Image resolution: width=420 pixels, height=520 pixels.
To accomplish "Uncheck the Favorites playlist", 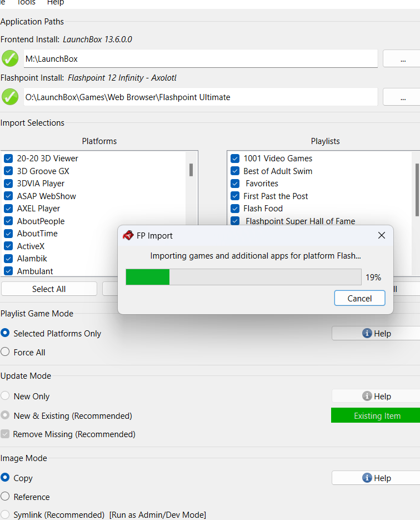I will pyautogui.click(x=235, y=184).
